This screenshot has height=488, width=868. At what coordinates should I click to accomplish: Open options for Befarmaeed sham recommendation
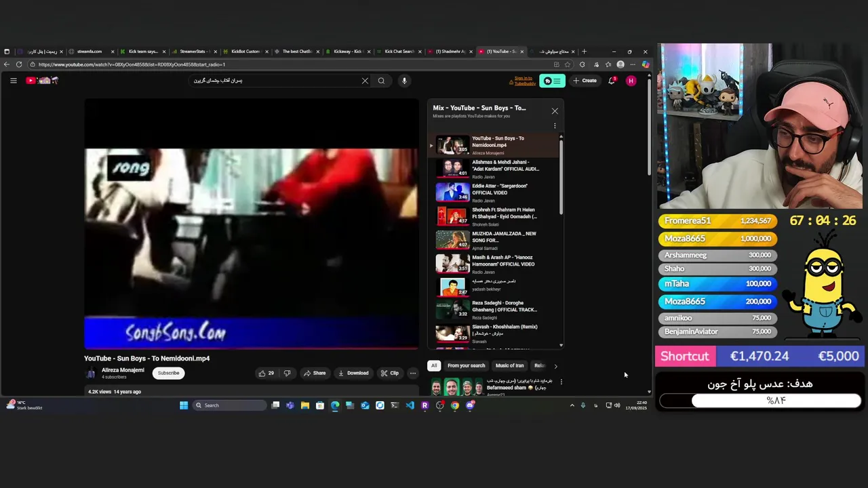pyautogui.click(x=561, y=382)
